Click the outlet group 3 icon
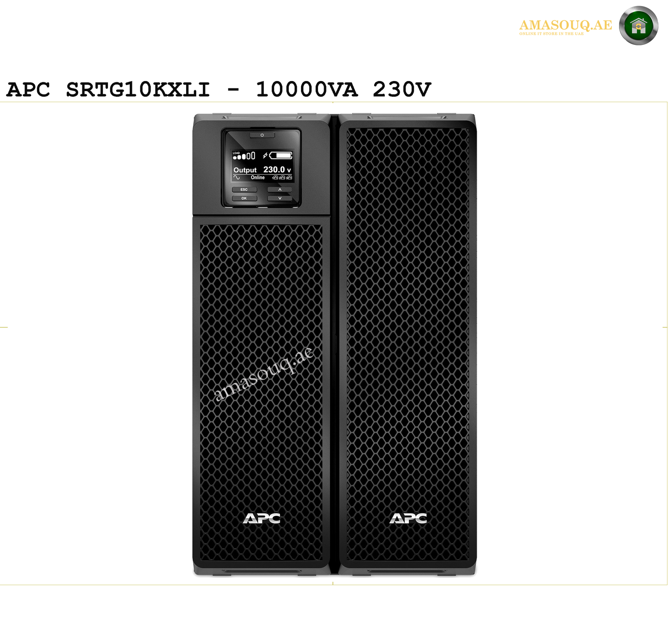The width and height of the screenshot is (669, 644). 289,178
